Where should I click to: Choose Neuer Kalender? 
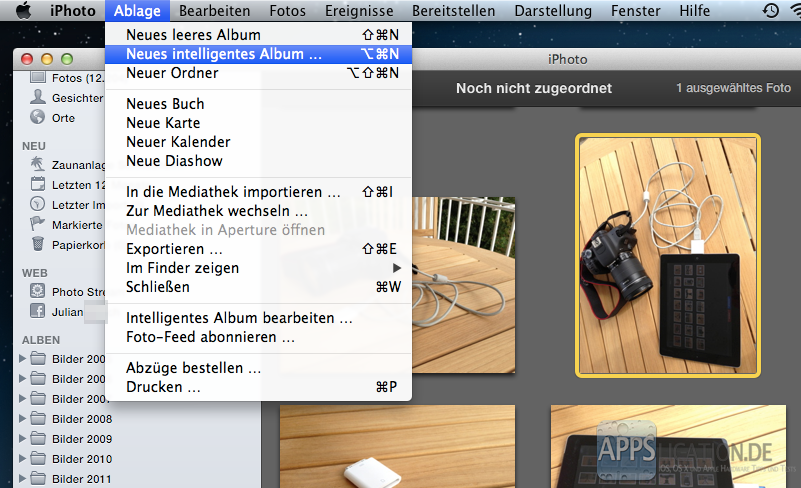(x=258, y=142)
